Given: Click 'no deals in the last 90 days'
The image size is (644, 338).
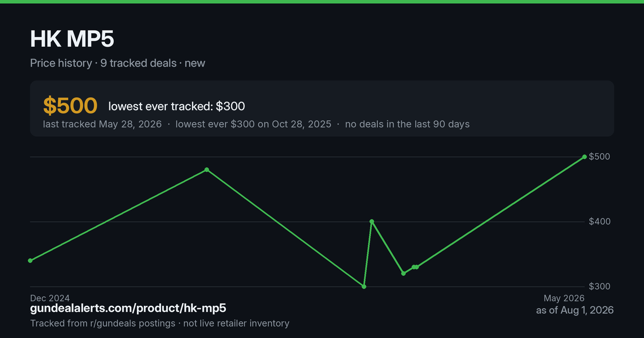Looking at the screenshot, I should [407, 124].
